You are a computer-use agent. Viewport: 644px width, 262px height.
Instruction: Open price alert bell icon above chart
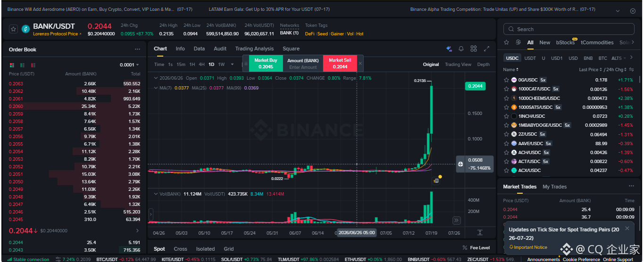pyautogui.click(x=461, y=49)
